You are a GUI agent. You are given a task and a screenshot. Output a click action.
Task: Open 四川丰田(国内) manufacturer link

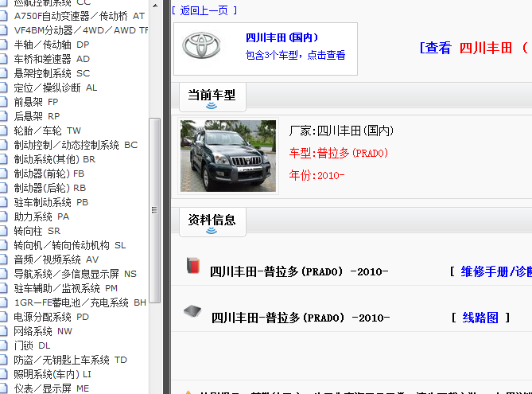(282, 37)
